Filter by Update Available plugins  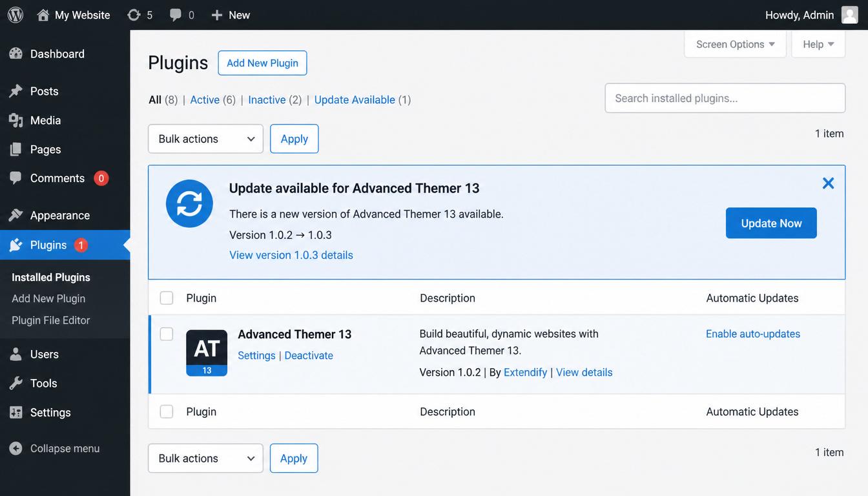tap(355, 99)
